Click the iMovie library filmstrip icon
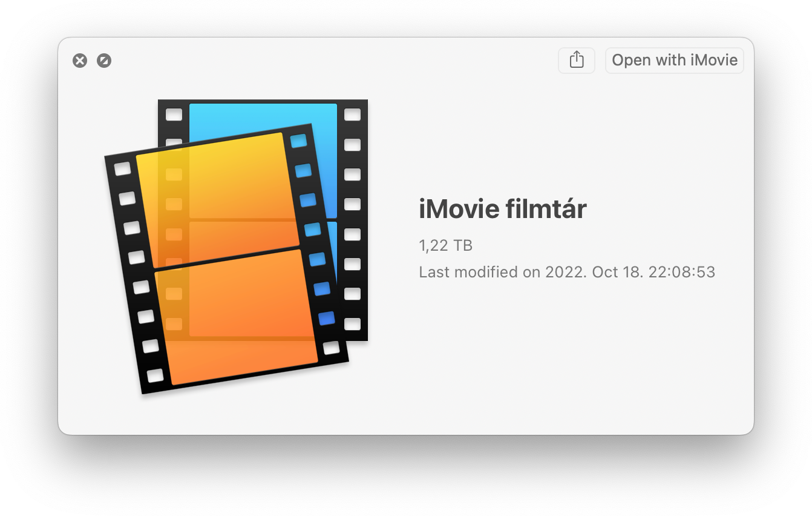Image resolution: width=812 pixels, height=516 pixels. [236, 246]
